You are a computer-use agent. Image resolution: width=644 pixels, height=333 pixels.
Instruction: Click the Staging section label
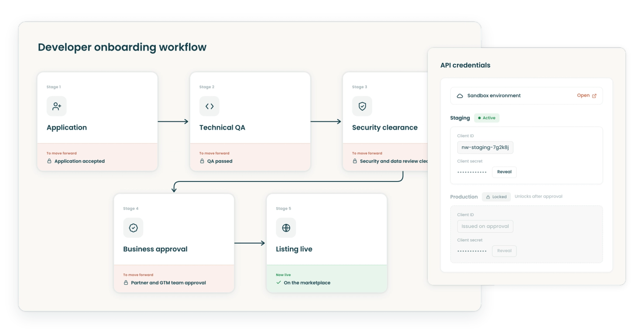pyautogui.click(x=460, y=118)
